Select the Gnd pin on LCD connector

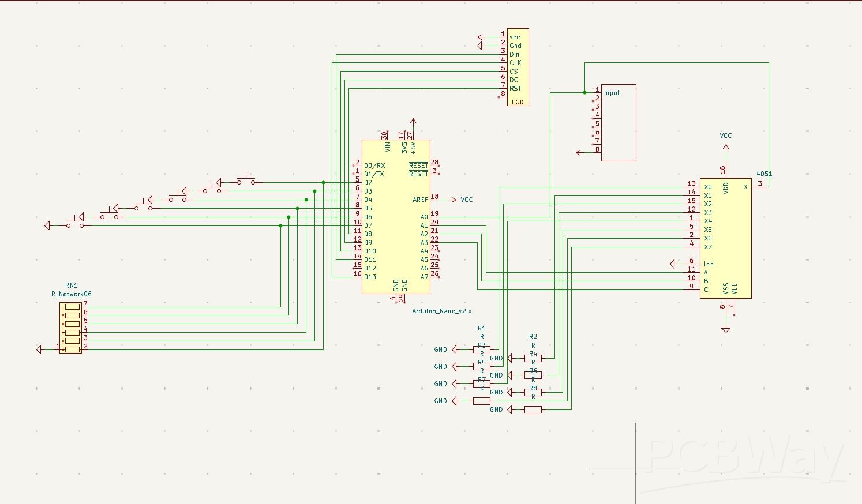(x=515, y=46)
